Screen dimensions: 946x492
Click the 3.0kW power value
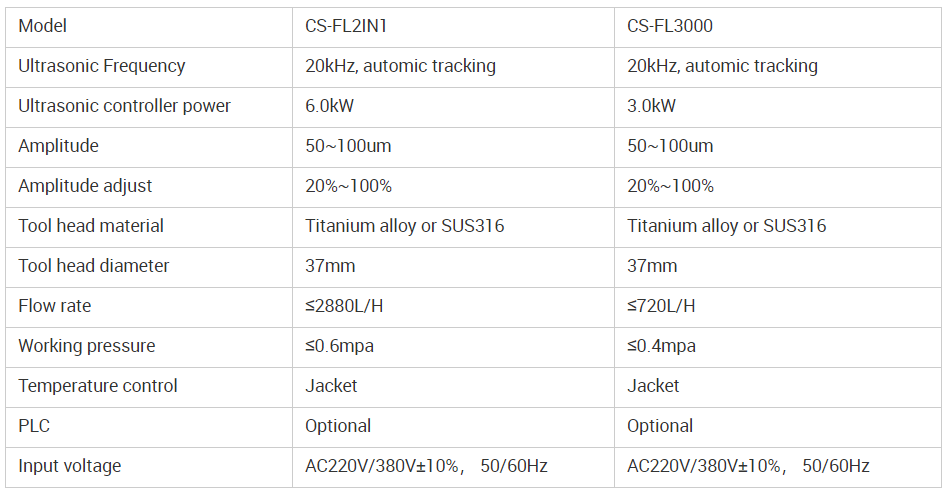tap(651, 106)
